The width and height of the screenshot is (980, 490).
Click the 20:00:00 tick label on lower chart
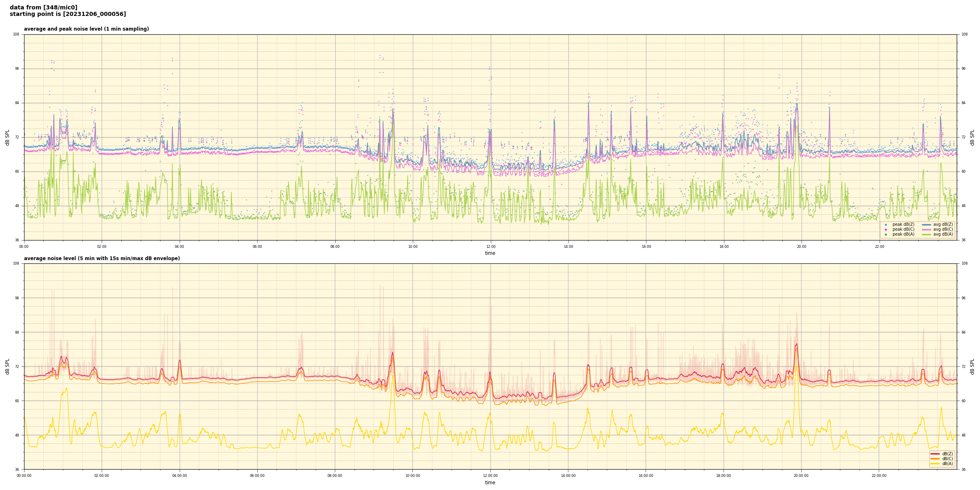tap(801, 476)
